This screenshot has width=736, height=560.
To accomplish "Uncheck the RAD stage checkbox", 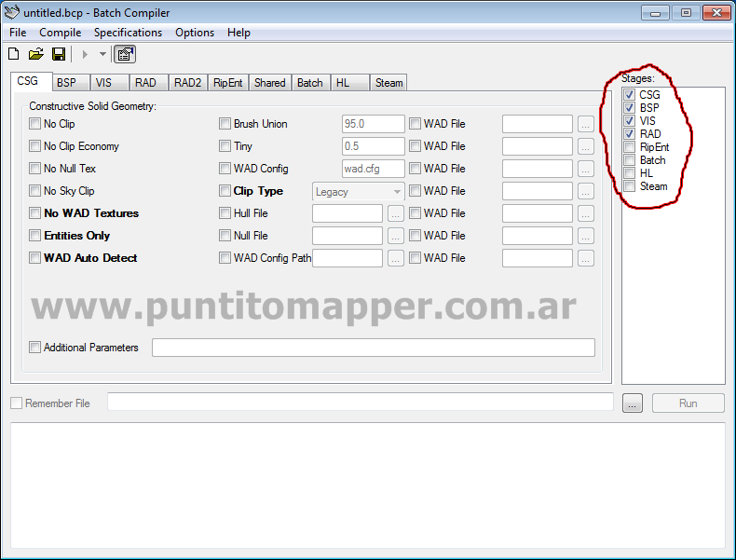I will (630, 134).
